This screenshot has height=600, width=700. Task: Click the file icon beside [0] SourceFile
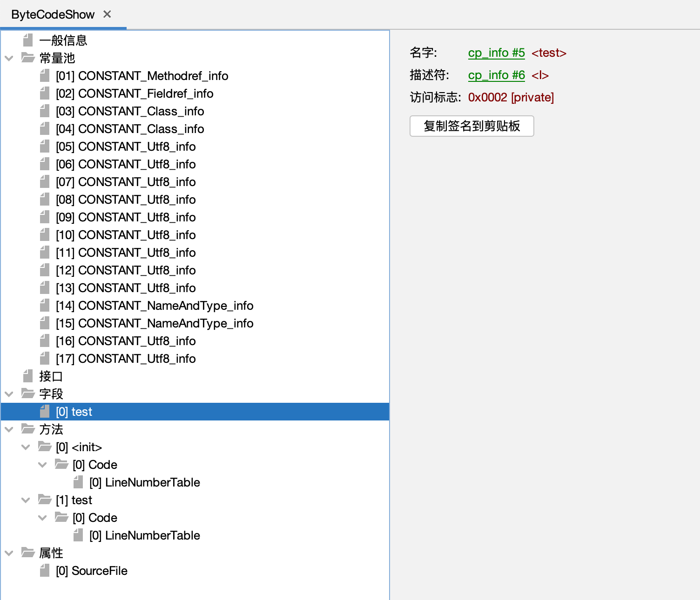coord(45,571)
